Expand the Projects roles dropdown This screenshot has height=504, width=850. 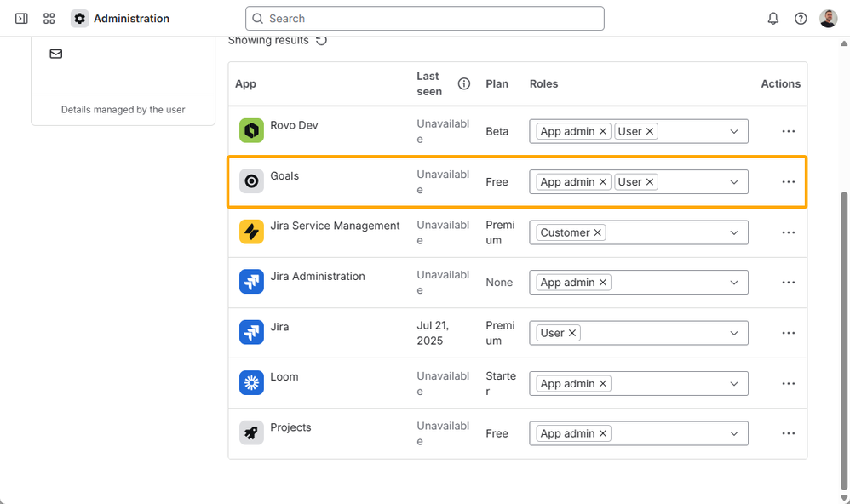click(734, 433)
